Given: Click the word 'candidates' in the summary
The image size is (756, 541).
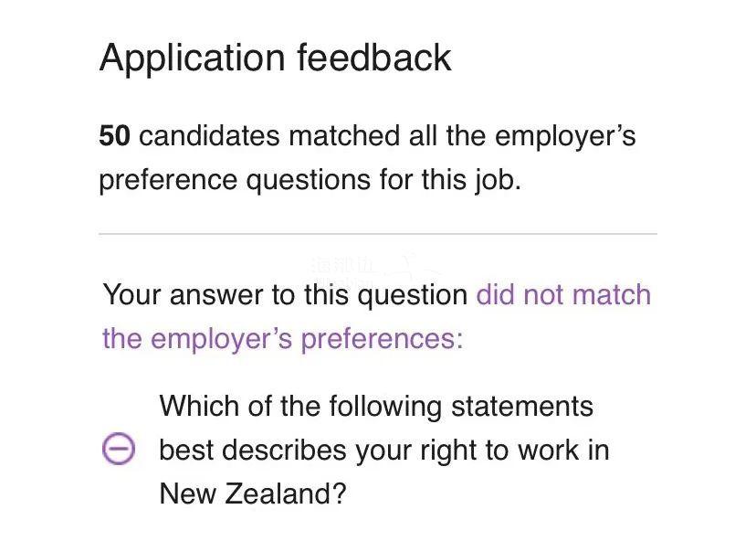Looking at the screenshot, I should coord(209,135).
